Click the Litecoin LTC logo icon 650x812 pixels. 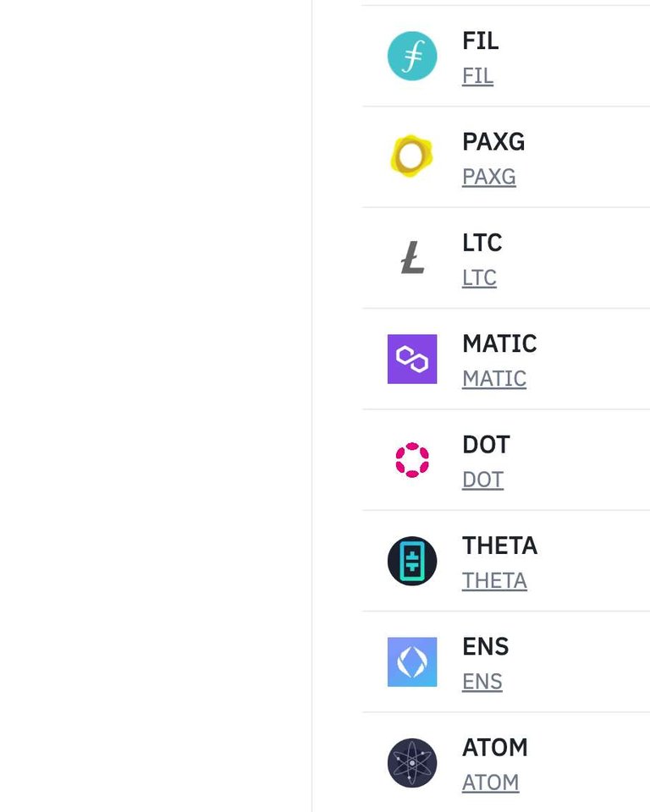click(x=412, y=258)
